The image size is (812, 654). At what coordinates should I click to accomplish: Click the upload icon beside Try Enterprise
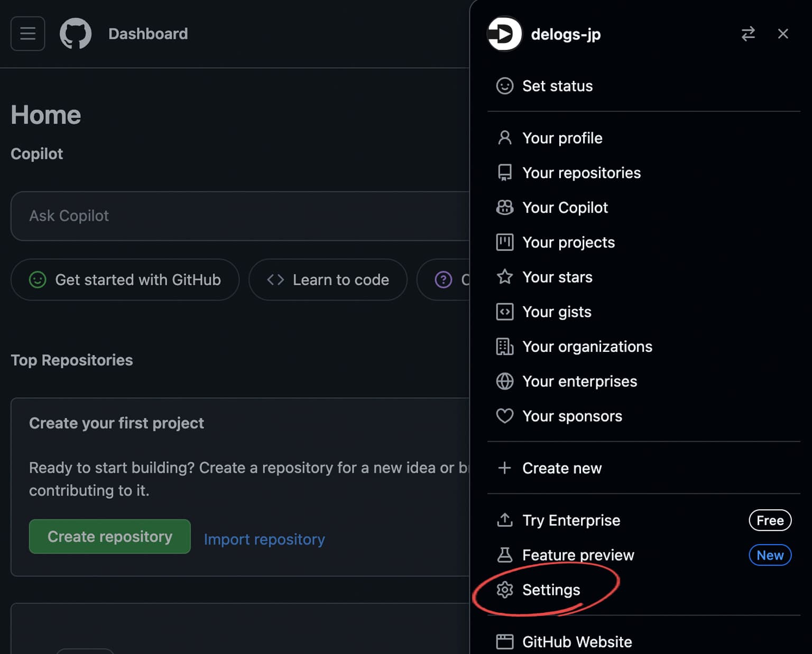pos(505,520)
